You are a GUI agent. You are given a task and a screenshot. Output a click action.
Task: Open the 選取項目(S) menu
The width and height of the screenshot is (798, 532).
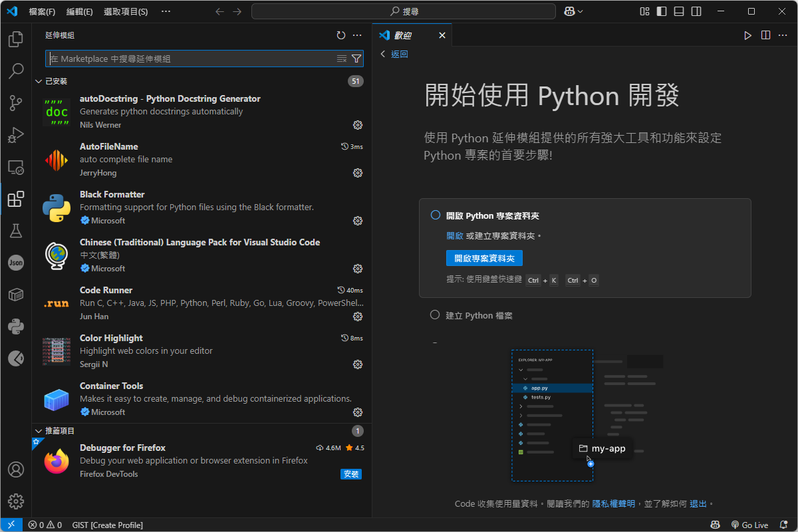coord(126,12)
